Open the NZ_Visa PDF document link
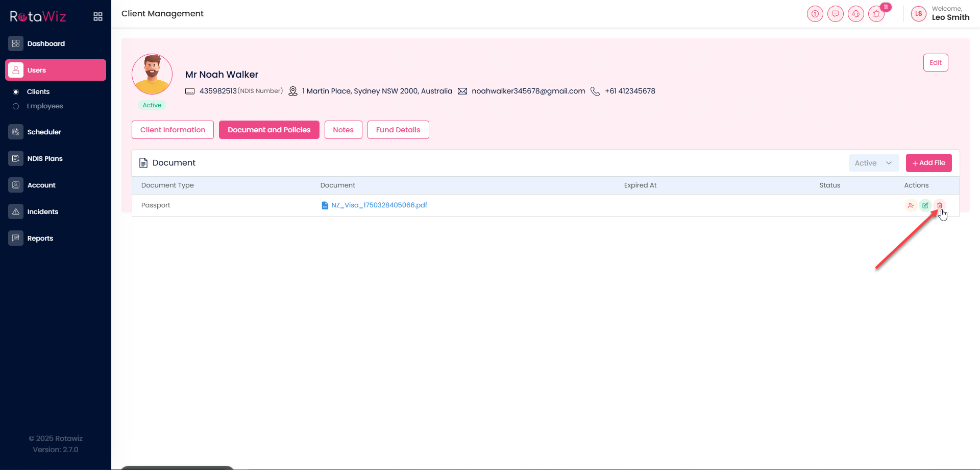This screenshot has height=470, width=980. [x=379, y=205]
